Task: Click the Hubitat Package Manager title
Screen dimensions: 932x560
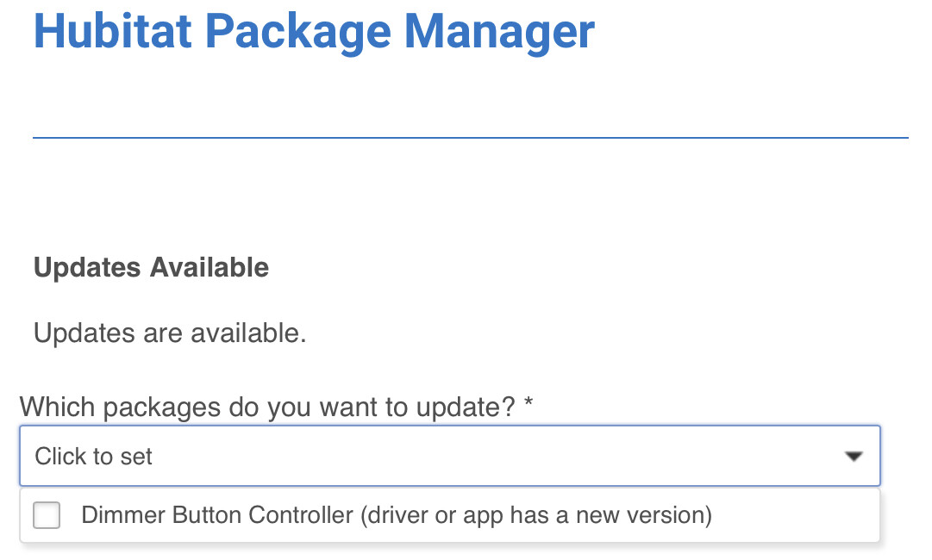Action: pyautogui.click(x=314, y=31)
